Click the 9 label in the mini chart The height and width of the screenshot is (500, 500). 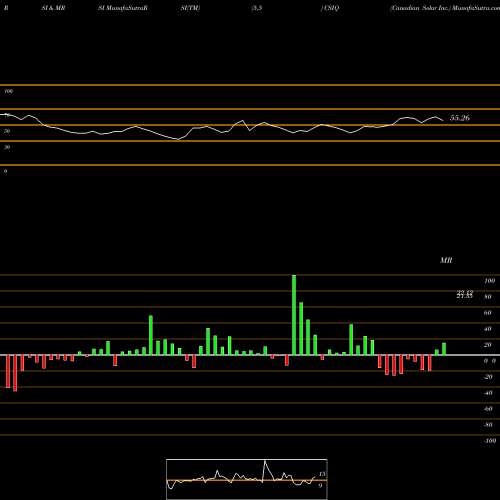pyautogui.click(x=320, y=486)
